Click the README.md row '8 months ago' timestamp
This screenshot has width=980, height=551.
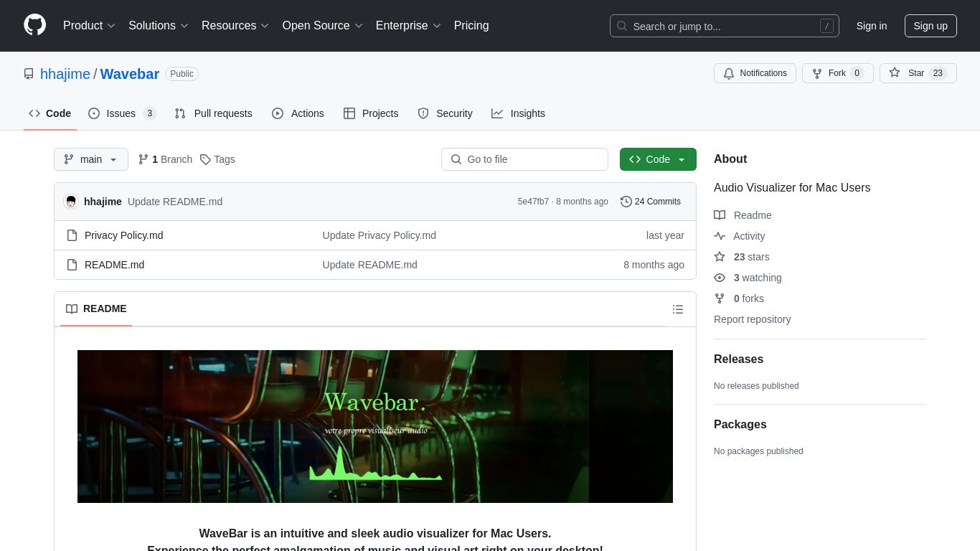click(654, 265)
